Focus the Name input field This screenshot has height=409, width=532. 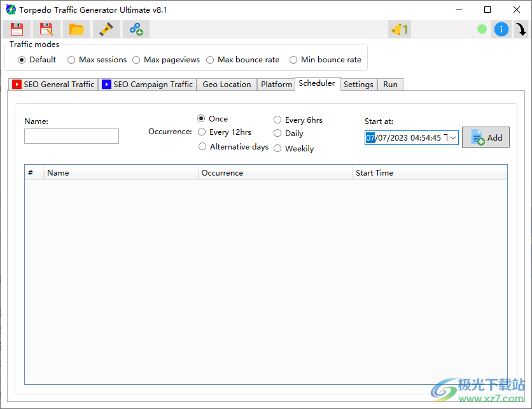(71, 136)
